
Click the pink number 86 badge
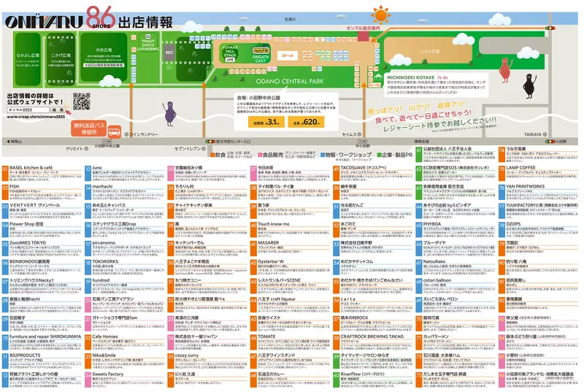point(502,380)
